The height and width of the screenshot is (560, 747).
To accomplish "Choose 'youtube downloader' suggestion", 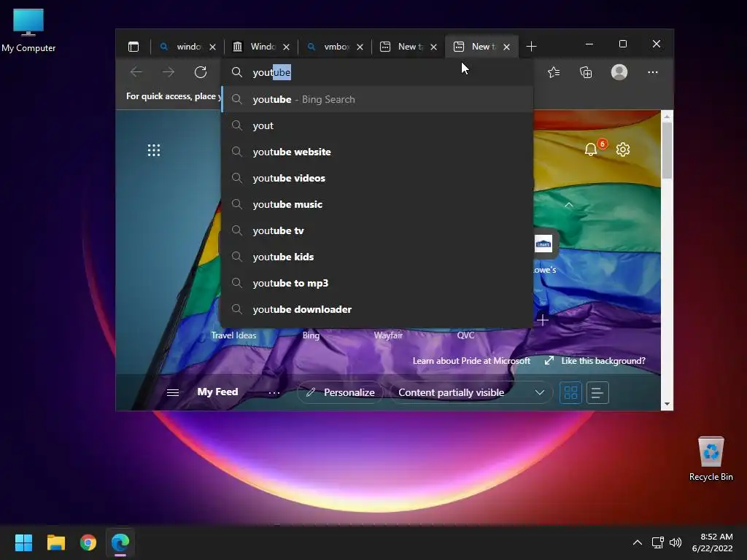I will (377, 309).
